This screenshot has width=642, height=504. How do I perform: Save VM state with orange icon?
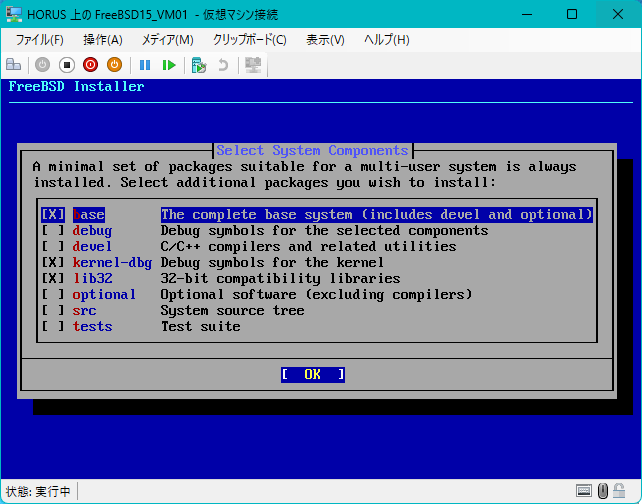coord(115,65)
